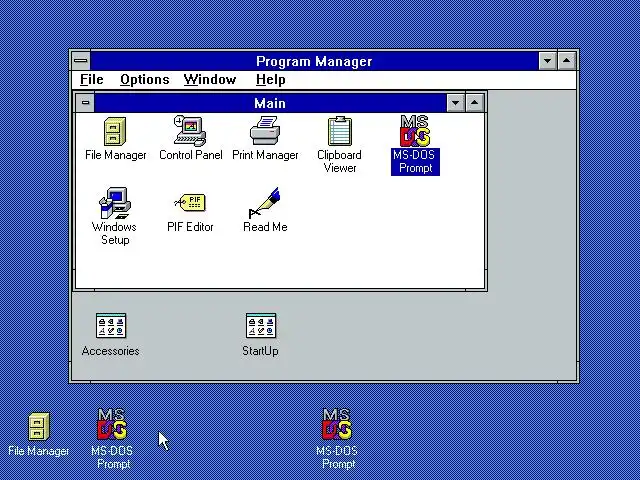Click the 'PIF Editor' label text
This screenshot has height=480, width=640.
tap(190, 227)
